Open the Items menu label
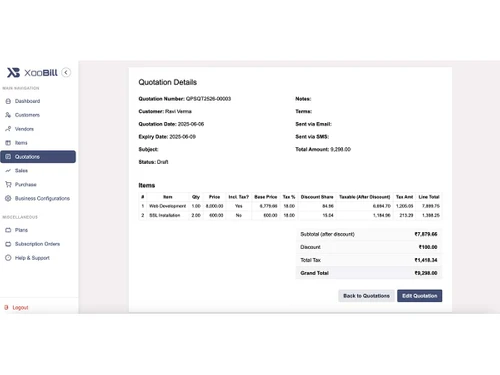Image resolution: width=500 pixels, height=375 pixels. 21,143
